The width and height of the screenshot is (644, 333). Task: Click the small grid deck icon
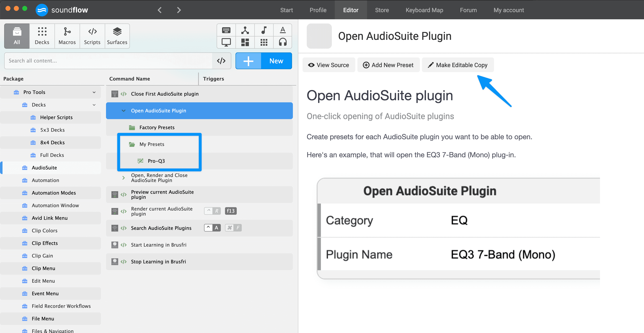tap(264, 42)
